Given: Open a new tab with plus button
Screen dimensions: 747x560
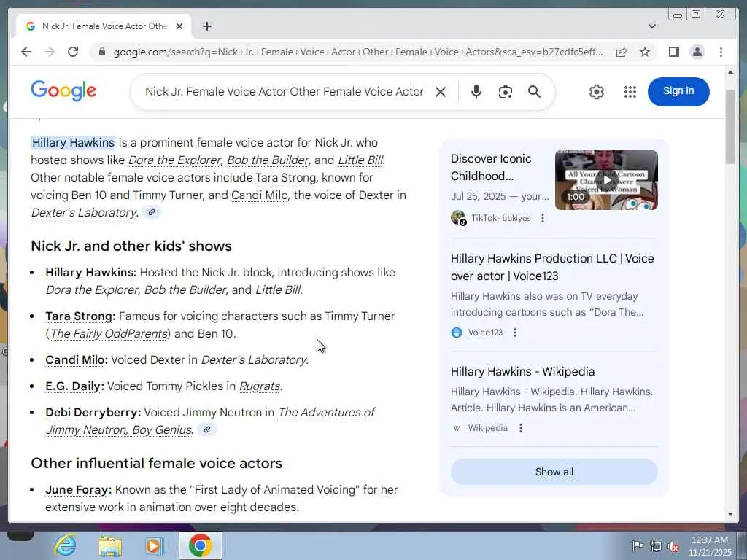Looking at the screenshot, I should [206, 26].
